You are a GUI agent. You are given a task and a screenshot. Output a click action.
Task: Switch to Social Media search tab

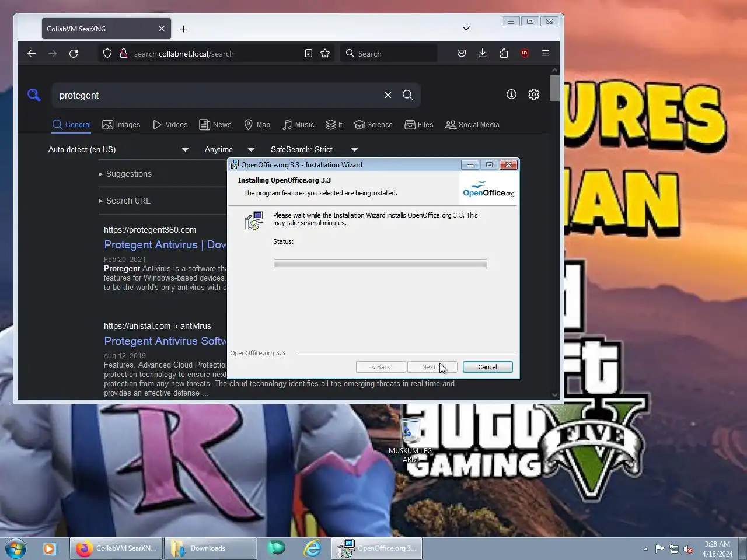pyautogui.click(x=472, y=125)
